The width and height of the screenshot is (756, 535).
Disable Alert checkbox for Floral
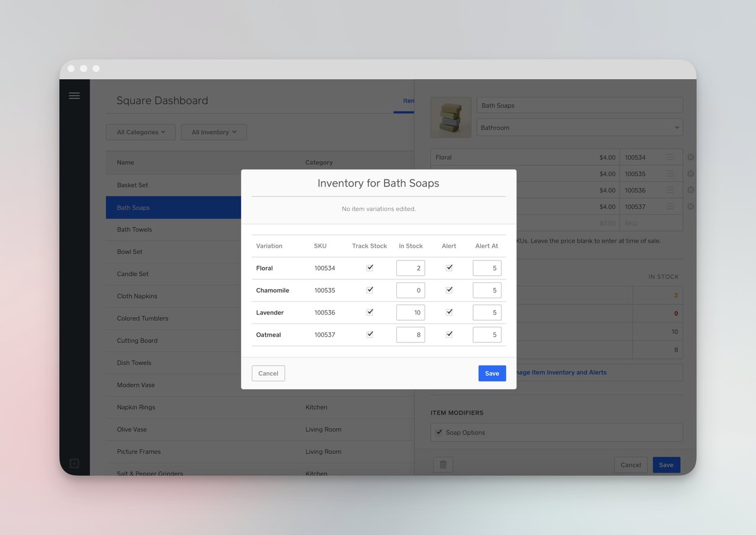click(449, 267)
